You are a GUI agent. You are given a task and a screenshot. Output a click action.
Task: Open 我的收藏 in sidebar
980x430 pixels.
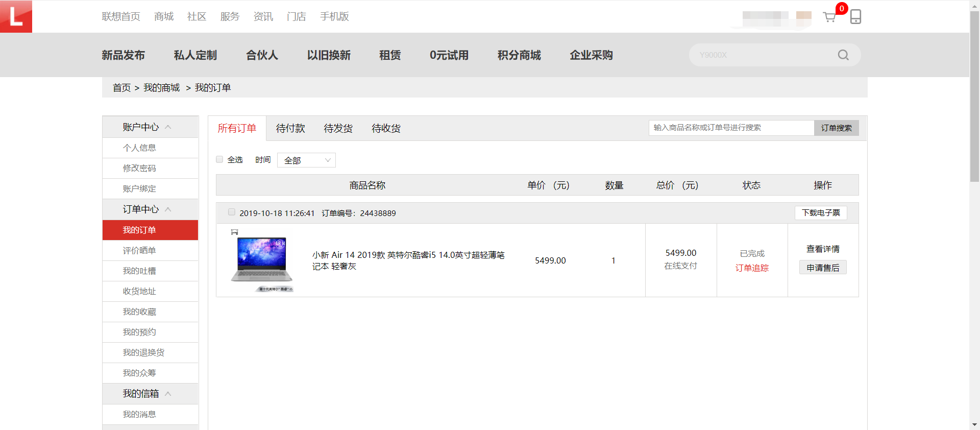139,312
